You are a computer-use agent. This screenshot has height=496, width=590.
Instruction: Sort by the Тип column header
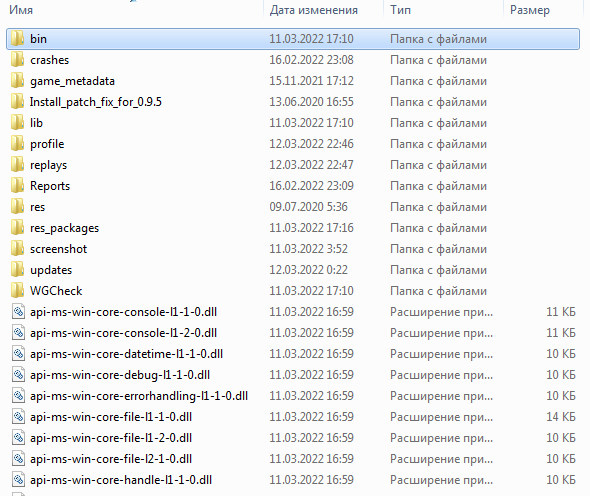(x=400, y=10)
